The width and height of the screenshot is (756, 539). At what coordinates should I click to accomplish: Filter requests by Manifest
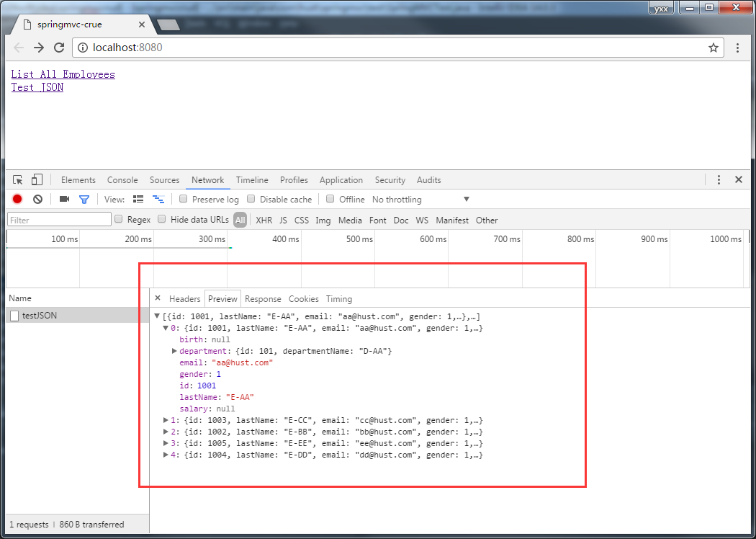pos(452,220)
